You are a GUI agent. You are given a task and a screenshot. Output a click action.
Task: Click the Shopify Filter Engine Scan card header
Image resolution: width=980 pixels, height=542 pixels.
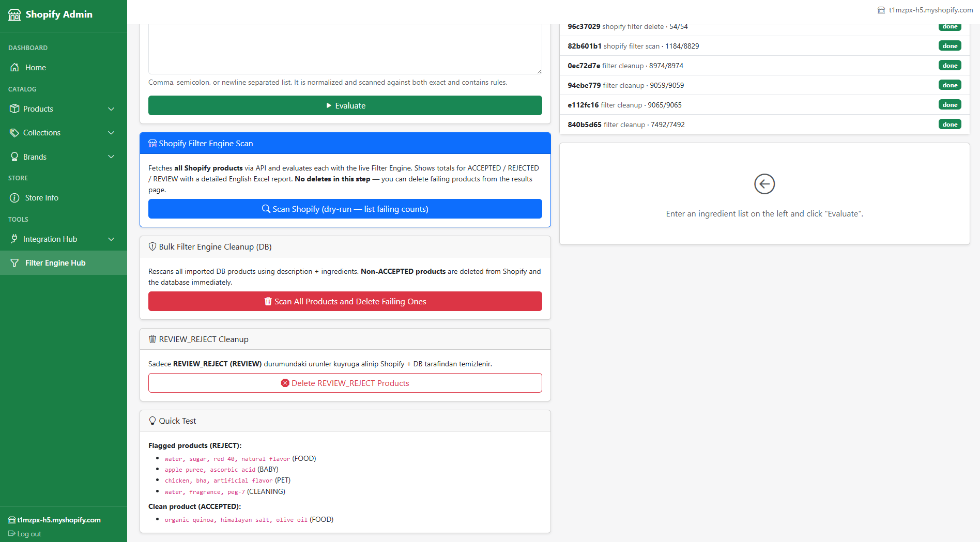pyautogui.click(x=345, y=144)
